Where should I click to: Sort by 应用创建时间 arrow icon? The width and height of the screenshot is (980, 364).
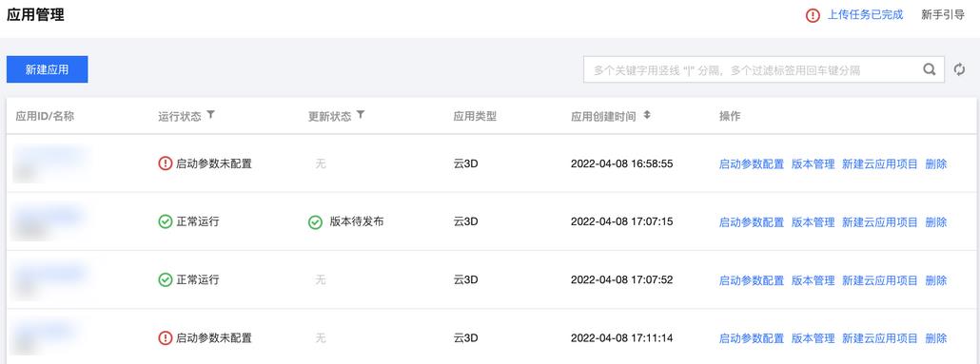tap(647, 116)
